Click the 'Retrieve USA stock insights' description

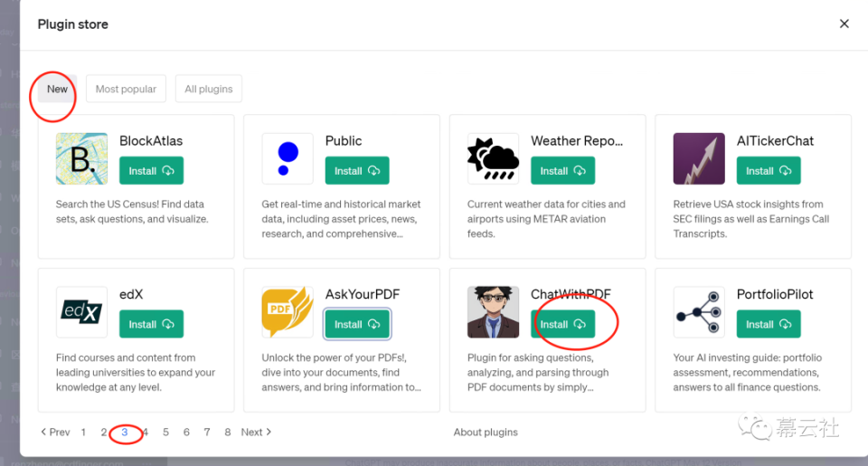(751, 219)
